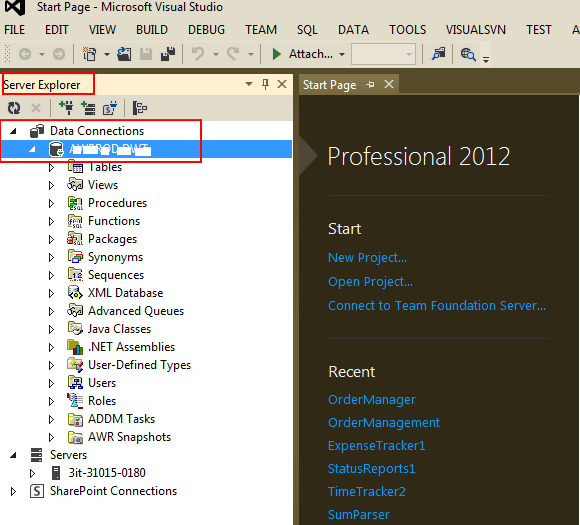Click the Navigate Backward toolbar icon

[x=25, y=54]
